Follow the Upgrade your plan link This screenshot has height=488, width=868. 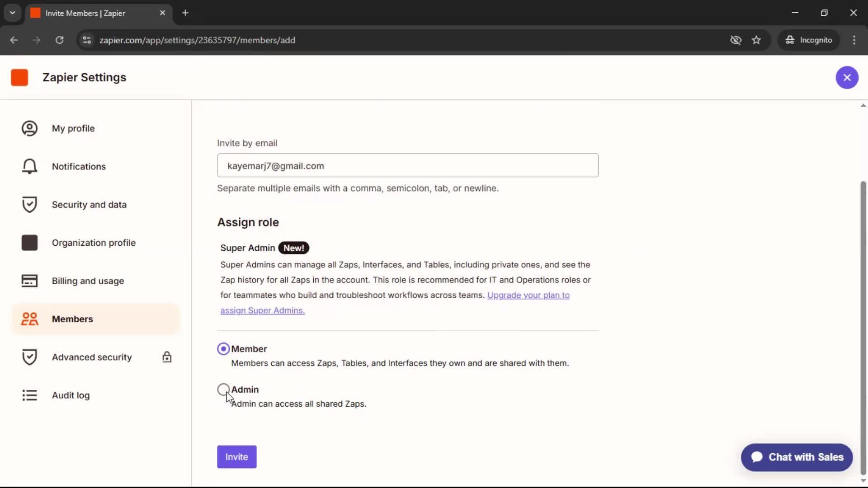pos(528,295)
